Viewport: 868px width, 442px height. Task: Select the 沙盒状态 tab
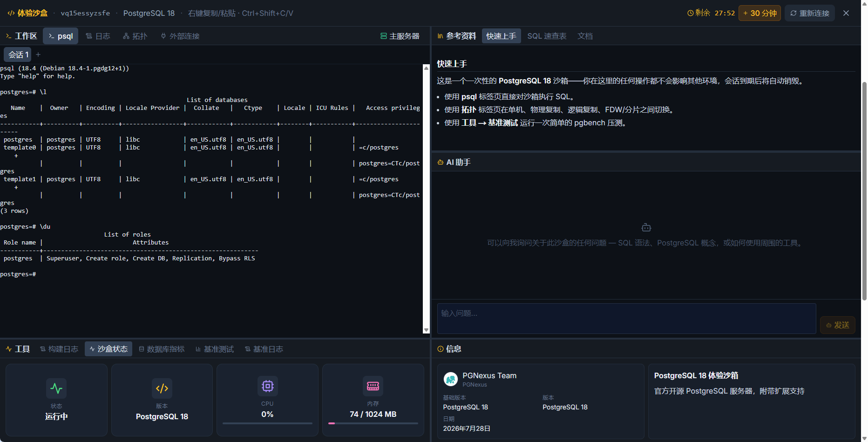[108, 349]
